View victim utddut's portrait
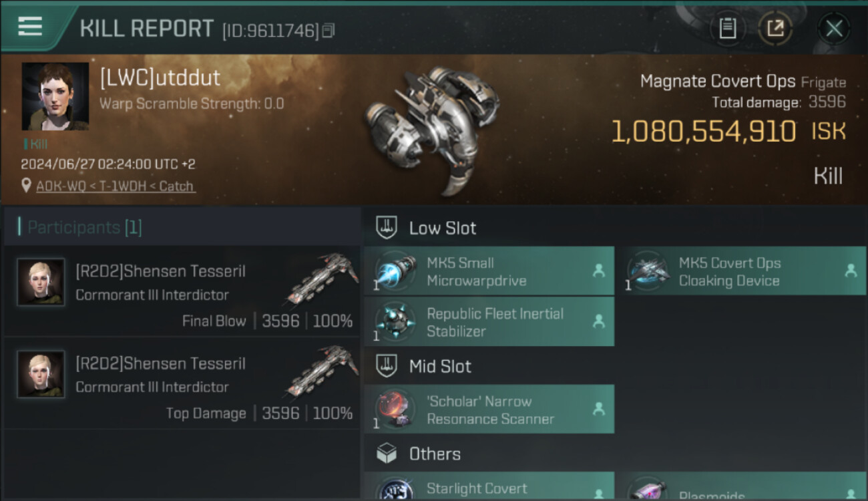Screen dimensions: 868x501 point(55,96)
